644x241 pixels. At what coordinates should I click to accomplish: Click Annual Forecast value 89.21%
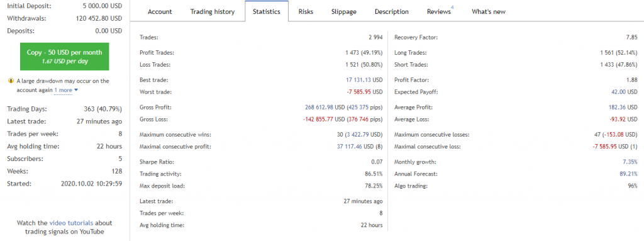coord(629,174)
